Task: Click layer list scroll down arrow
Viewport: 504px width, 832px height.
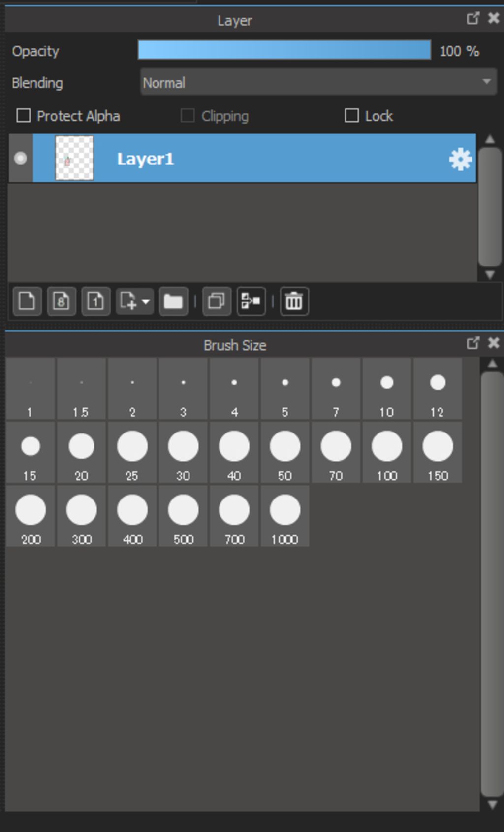Action: point(490,274)
